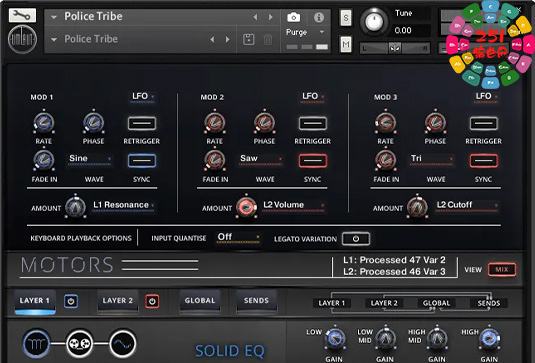Toggle MOD 2 Sync switch

pos(313,161)
